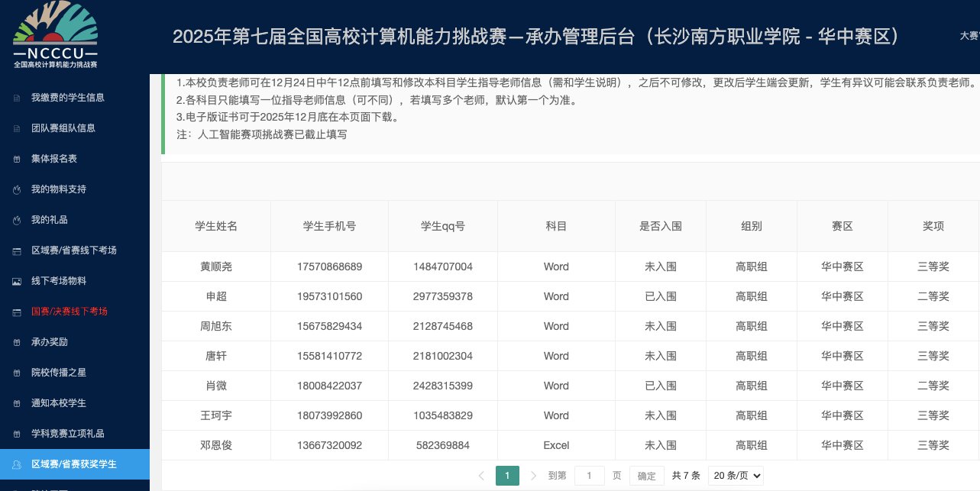
Task: Go to next page arrow in pagination
Action: (x=533, y=475)
